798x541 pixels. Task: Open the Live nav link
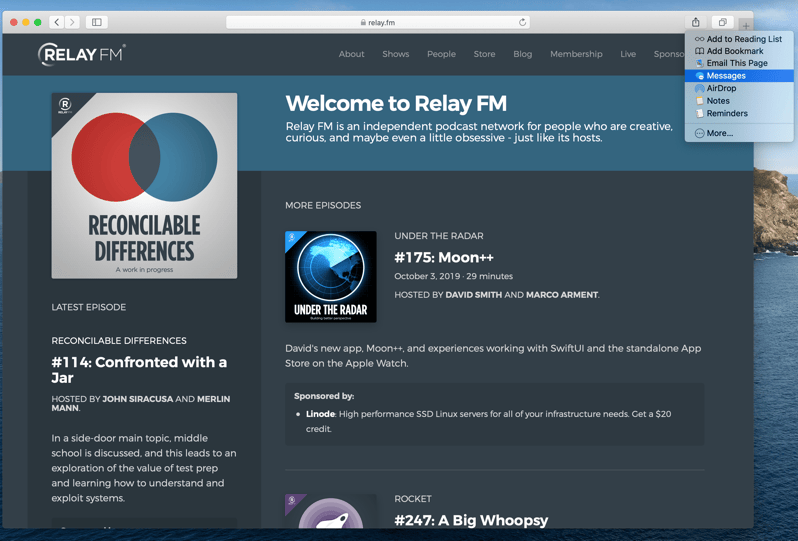point(628,54)
